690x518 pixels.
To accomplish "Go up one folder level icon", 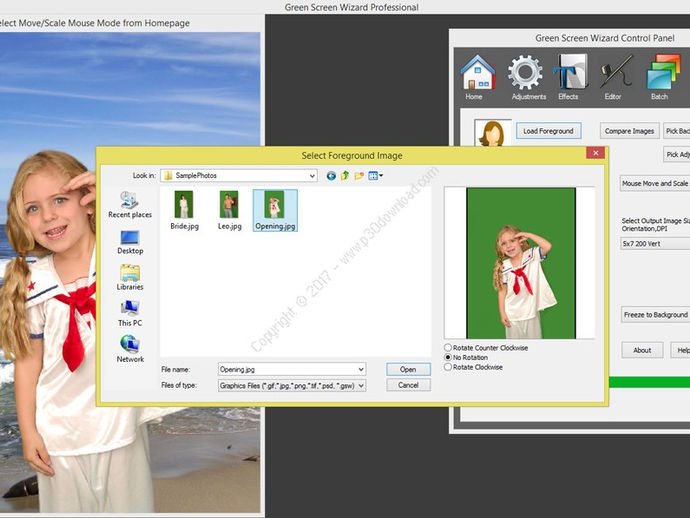I will coord(345,176).
